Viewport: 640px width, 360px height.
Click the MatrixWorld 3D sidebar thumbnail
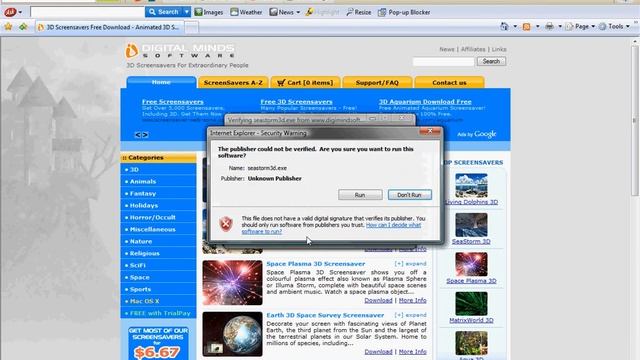(x=471, y=304)
